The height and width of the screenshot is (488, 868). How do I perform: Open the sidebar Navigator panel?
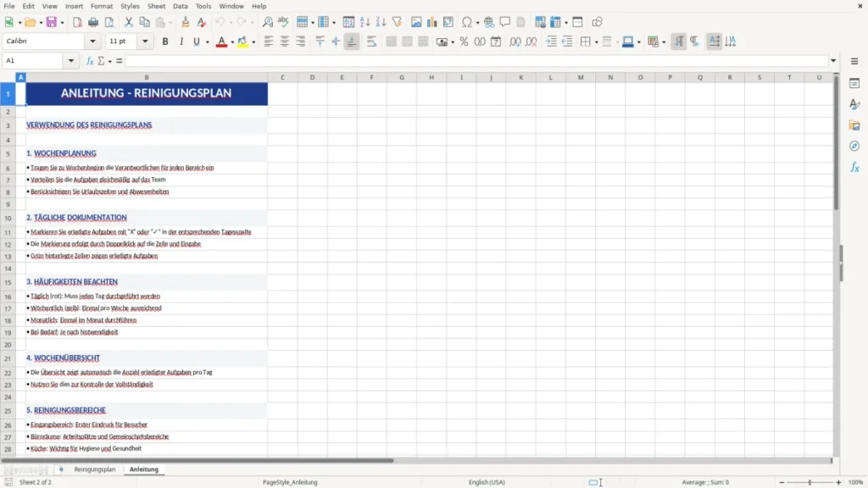854,146
